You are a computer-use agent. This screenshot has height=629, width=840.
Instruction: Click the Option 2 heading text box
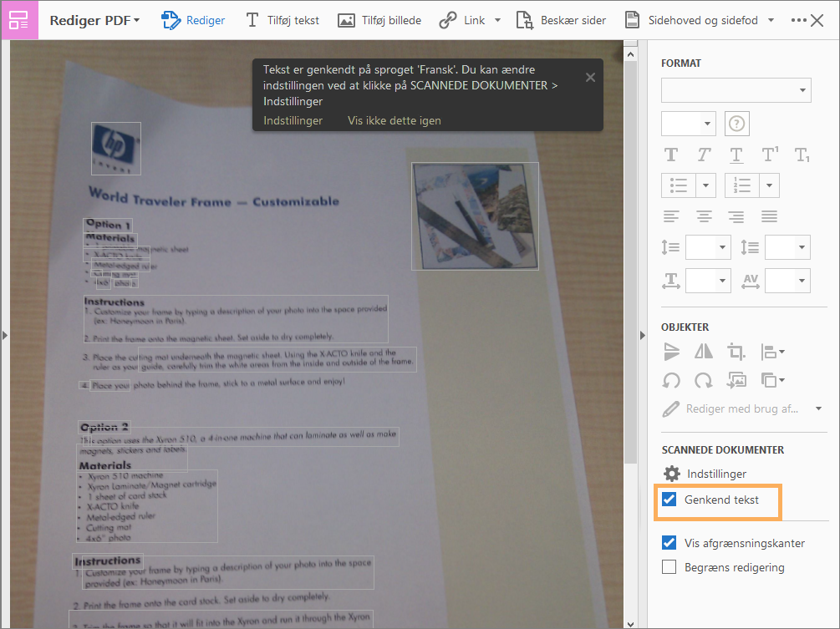(104, 427)
